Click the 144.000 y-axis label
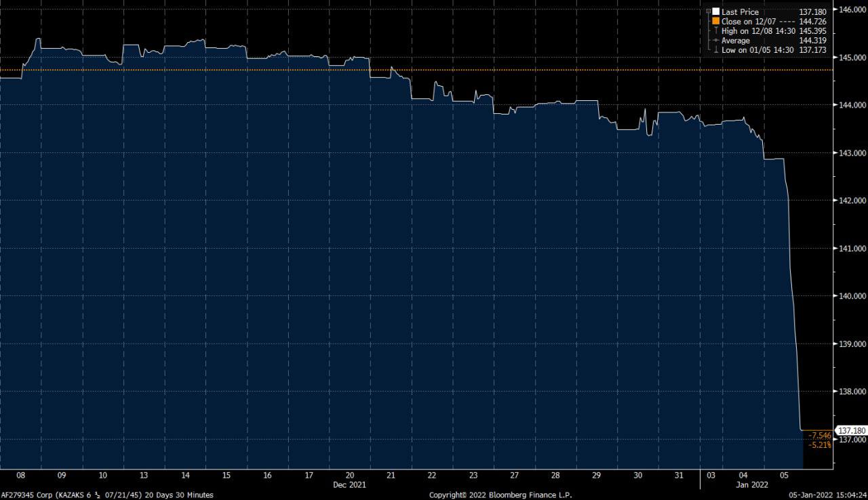Screen dimensions: 868x500 (852, 105)
